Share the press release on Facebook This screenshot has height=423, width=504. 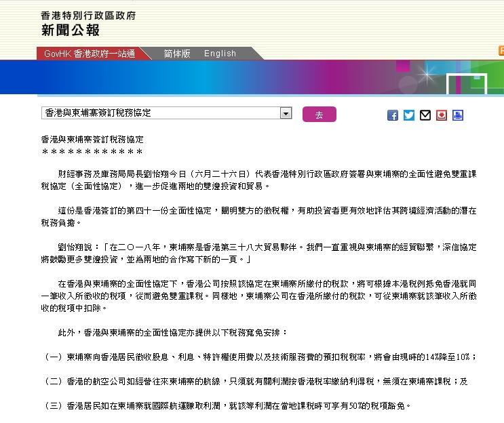point(393,115)
